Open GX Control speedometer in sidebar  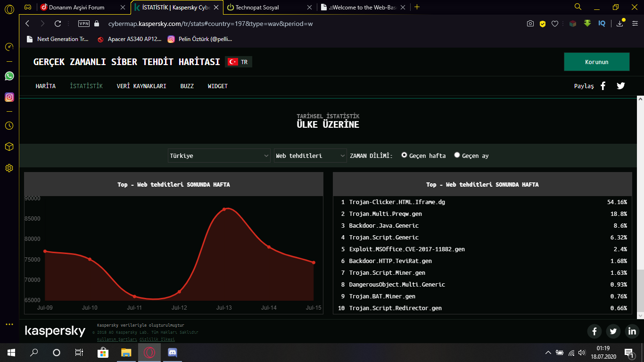click(x=9, y=47)
